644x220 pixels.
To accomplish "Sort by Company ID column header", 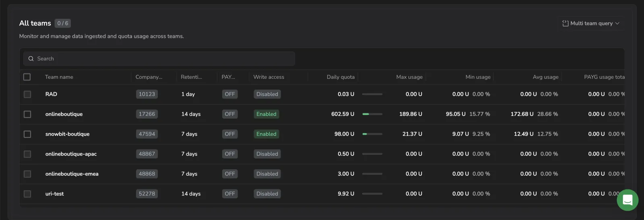I will point(149,77).
